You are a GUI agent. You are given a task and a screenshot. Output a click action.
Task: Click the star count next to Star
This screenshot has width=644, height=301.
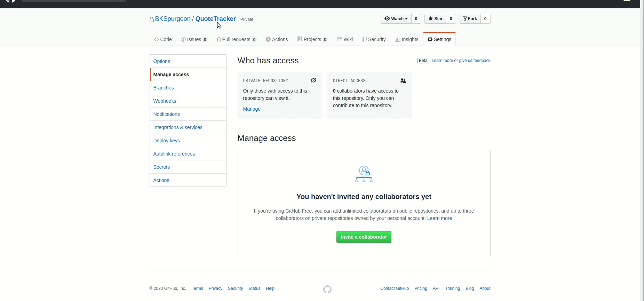point(451,19)
